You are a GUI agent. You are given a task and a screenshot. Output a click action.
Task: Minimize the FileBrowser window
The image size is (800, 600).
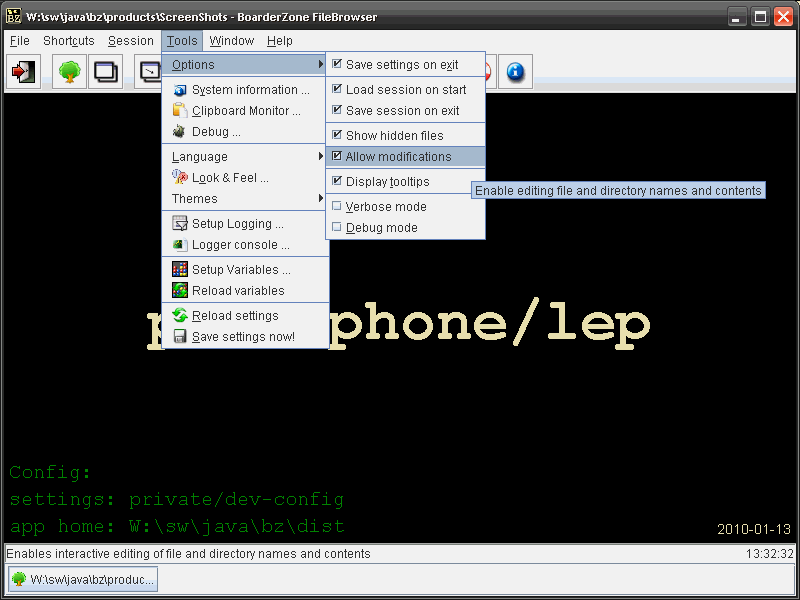[736, 17]
